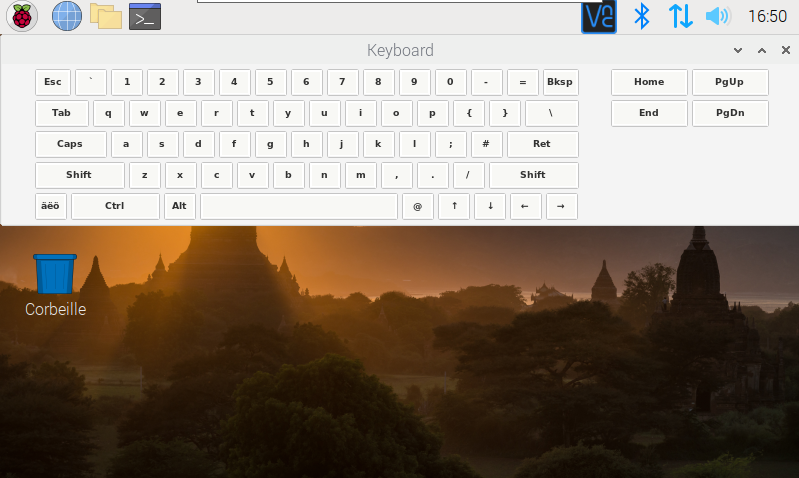Tap the closing curly brace key
This screenshot has width=799, height=478.
click(x=505, y=113)
